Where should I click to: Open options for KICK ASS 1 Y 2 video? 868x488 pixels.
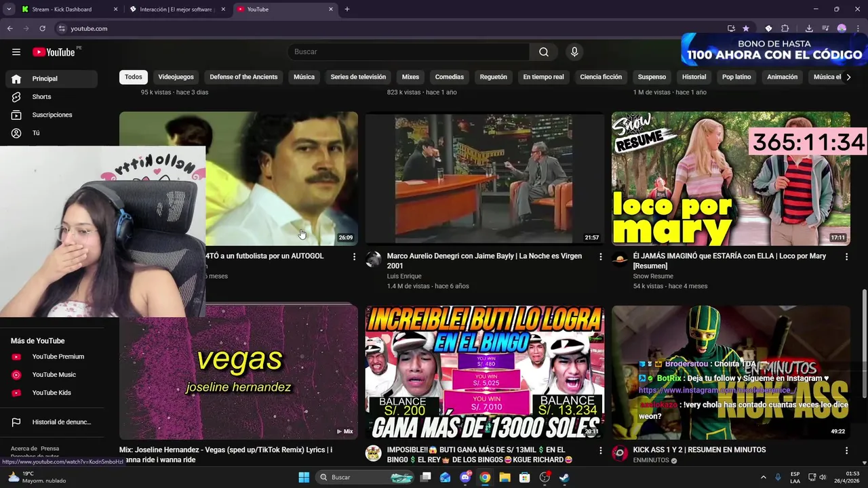point(846,451)
